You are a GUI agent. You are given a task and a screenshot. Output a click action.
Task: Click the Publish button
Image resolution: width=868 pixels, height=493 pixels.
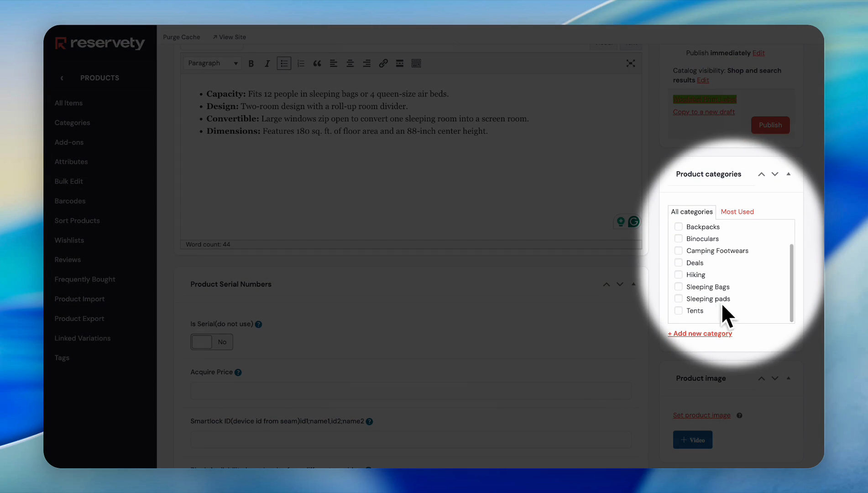(x=770, y=125)
